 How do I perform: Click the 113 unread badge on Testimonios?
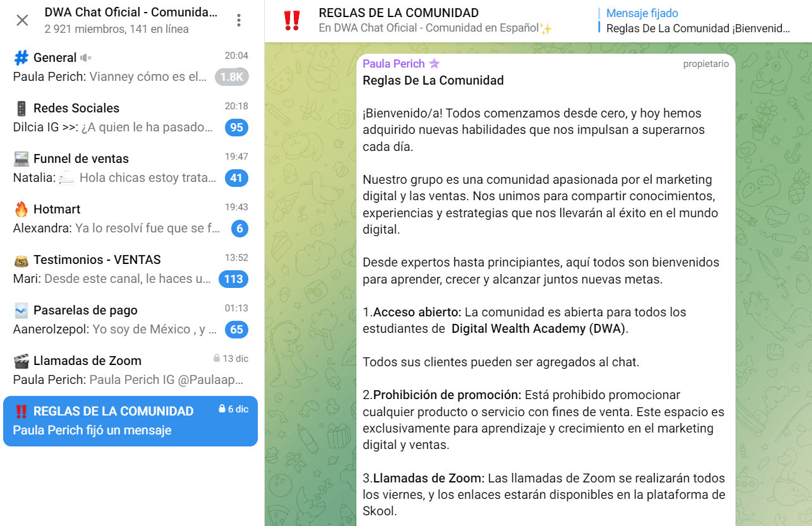point(233,279)
